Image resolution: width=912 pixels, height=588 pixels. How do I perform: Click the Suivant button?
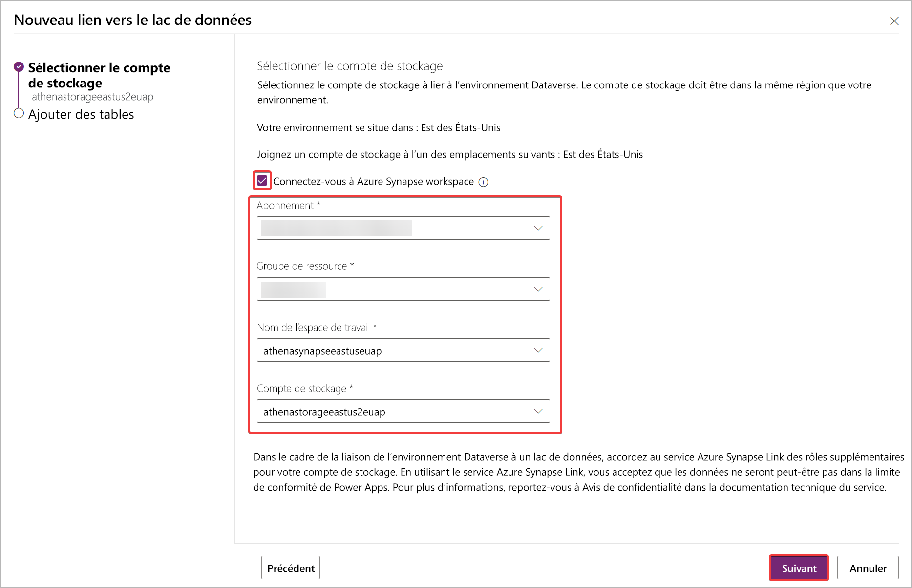click(798, 567)
